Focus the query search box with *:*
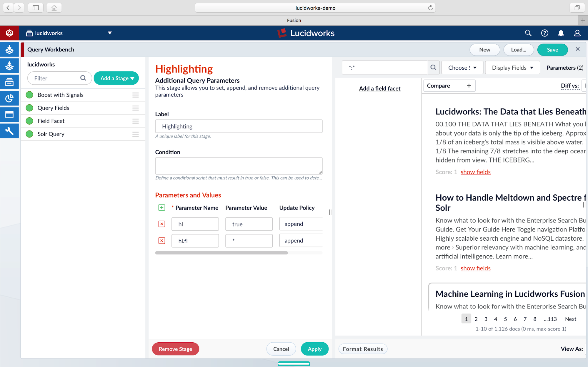Viewport: 588px width, 367px height. [385, 68]
